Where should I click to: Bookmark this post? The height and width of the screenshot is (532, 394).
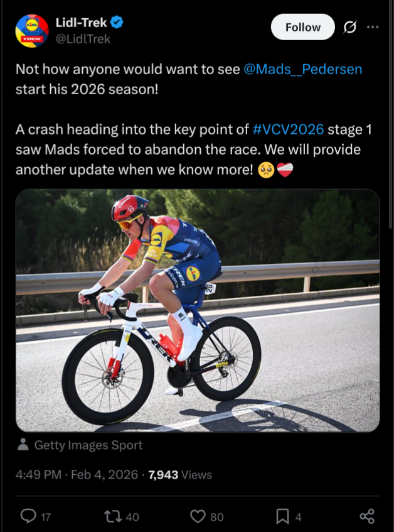283,516
